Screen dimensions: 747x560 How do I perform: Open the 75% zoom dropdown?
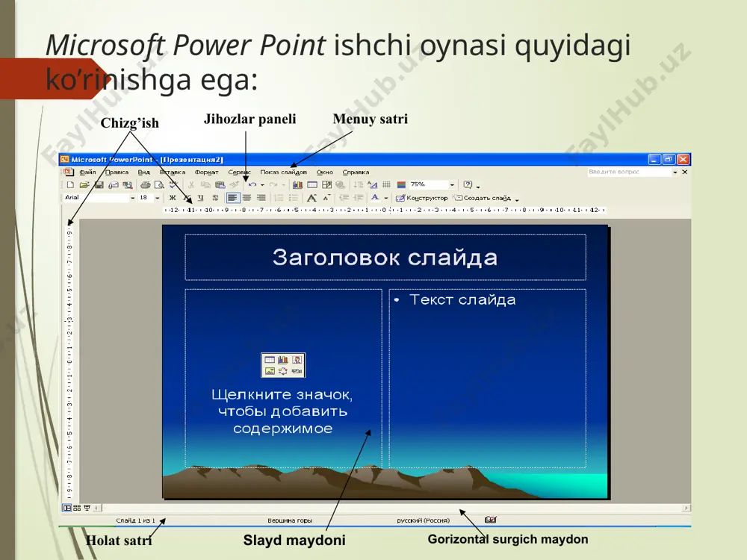coord(452,184)
